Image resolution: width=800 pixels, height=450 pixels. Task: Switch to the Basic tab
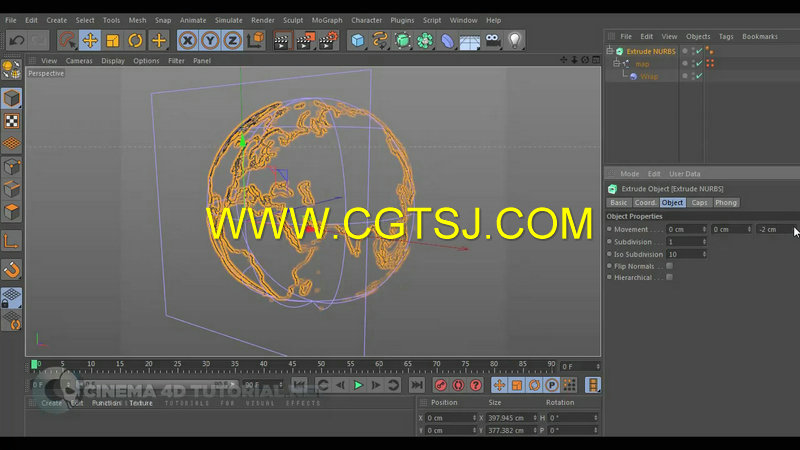tap(619, 203)
